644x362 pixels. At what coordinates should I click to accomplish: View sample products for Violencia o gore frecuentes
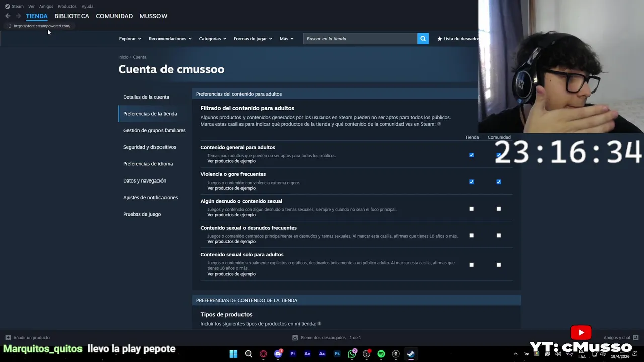[231, 188]
